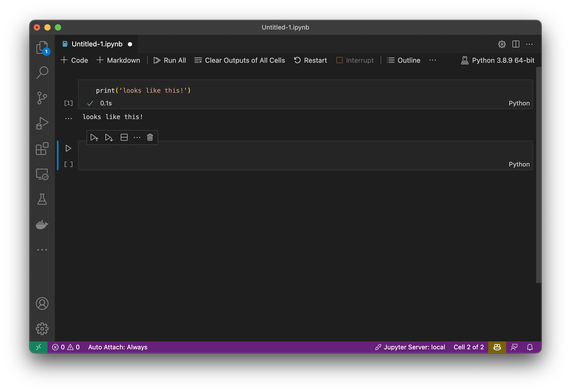Click Jupyter Server: local status
This screenshot has width=571, height=392.
pos(410,347)
